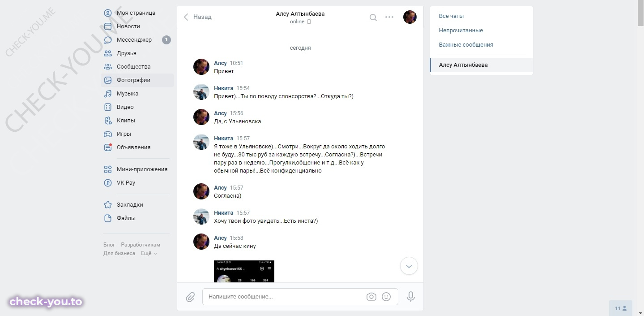Click message asking Ты по поводу спонсорства
This screenshot has width=644, height=316.
coord(284,96)
